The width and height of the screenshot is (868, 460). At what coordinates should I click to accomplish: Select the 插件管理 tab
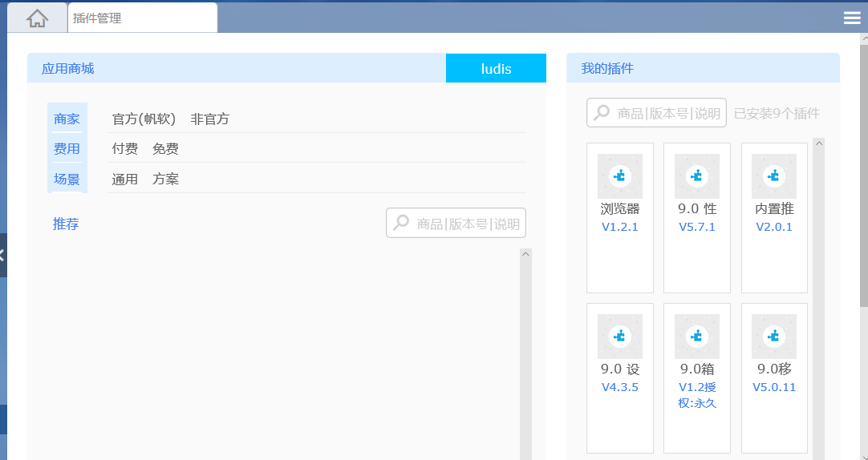(x=143, y=18)
